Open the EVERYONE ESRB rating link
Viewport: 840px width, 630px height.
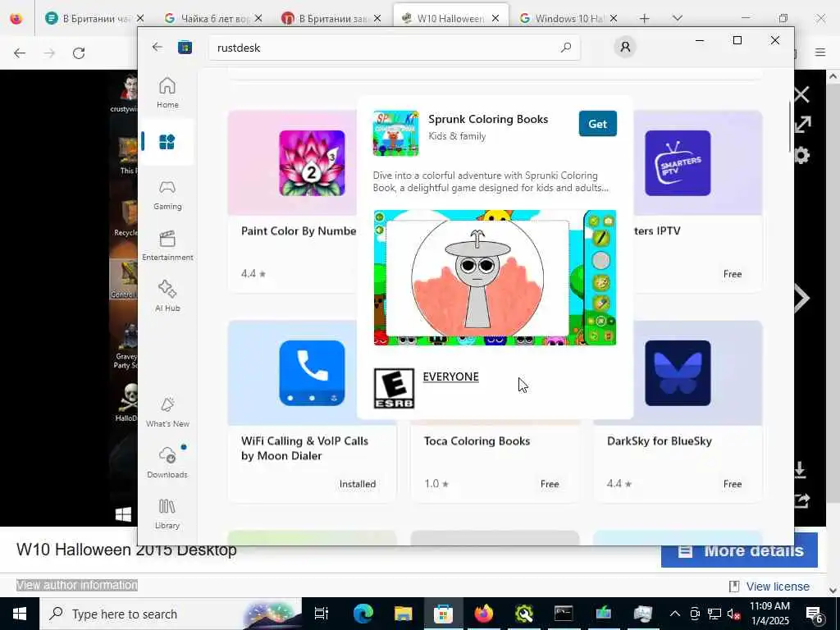click(x=450, y=377)
